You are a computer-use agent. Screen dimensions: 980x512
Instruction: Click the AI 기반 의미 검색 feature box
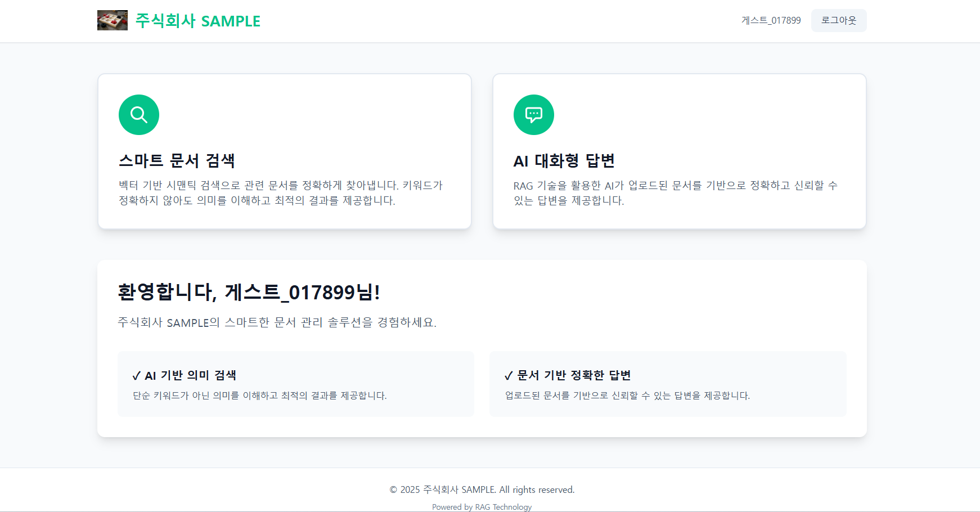(296, 384)
